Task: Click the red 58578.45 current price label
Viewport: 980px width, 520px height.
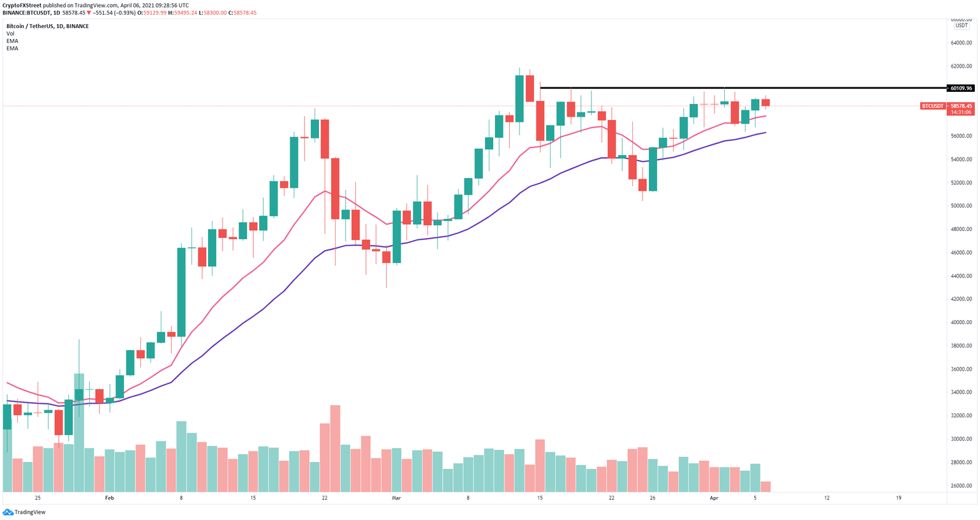Action: coord(961,106)
